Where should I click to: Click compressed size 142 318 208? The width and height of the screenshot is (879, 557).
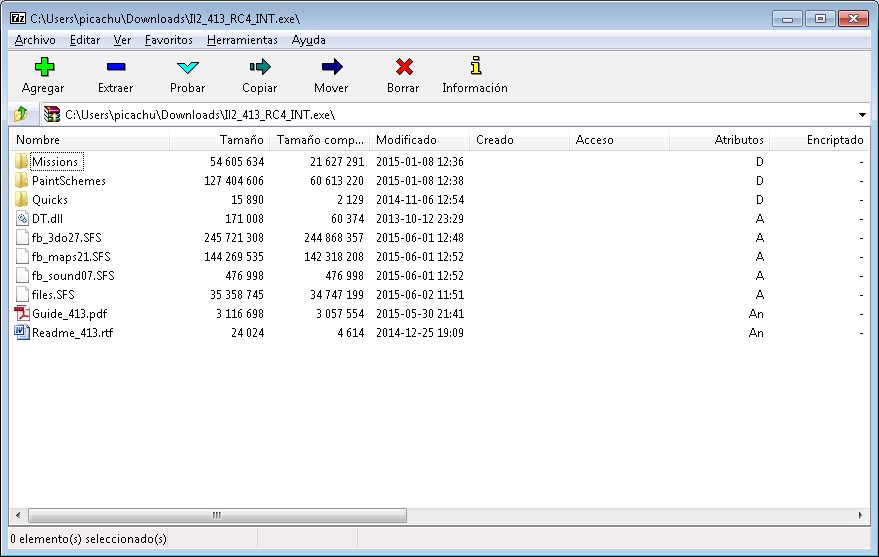[334, 257]
